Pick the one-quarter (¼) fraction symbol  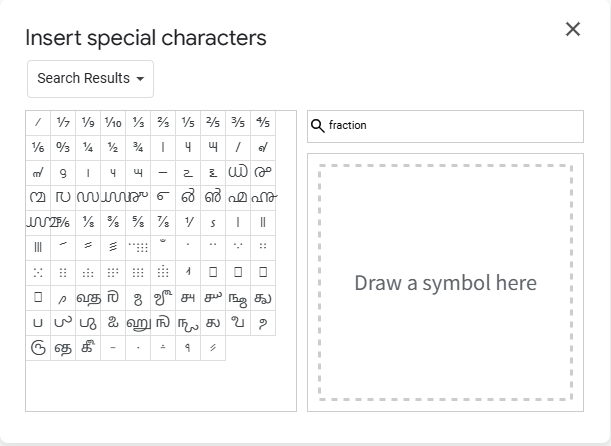(88, 148)
